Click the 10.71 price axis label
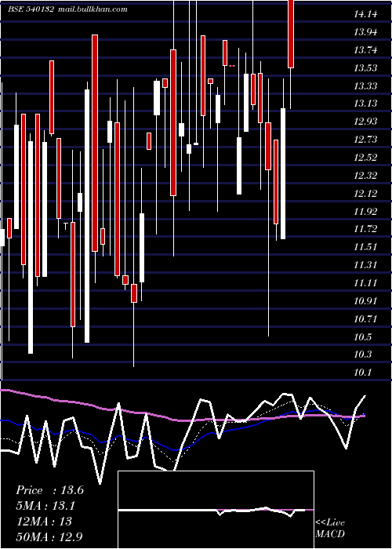 coord(365,319)
